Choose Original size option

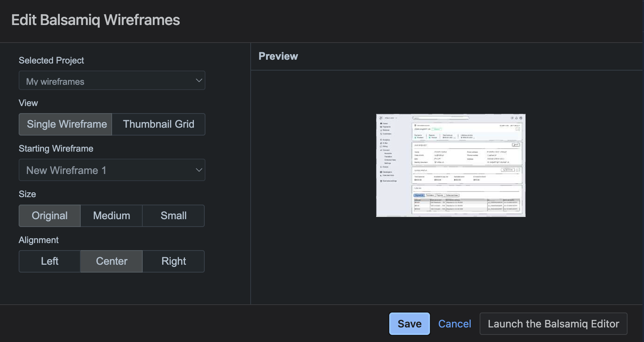[x=50, y=216]
